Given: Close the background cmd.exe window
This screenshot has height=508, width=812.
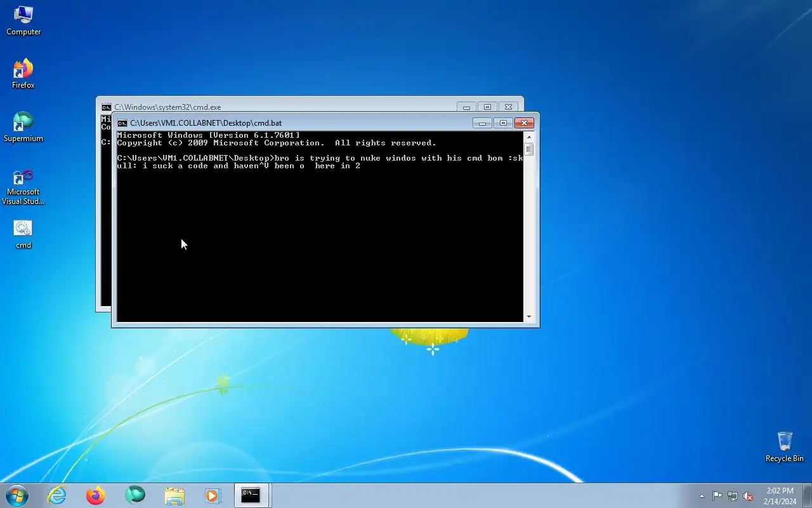Looking at the screenshot, I should [x=508, y=107].
